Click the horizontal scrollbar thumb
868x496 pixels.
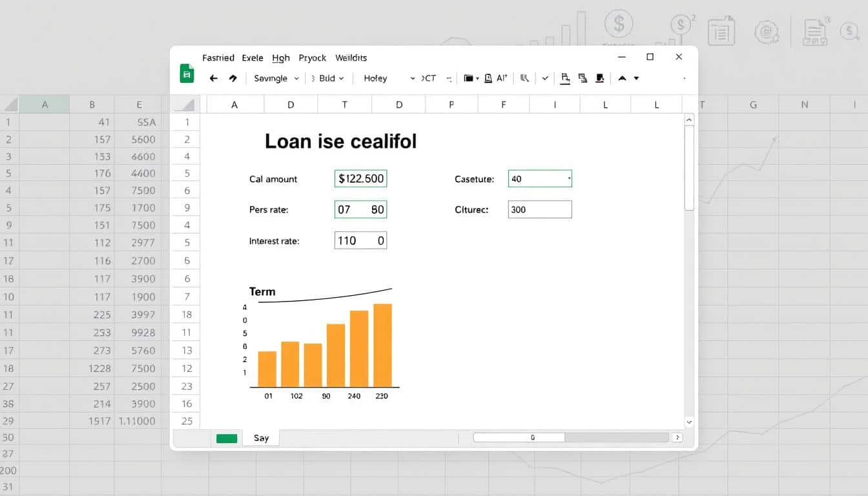(x=519, y=437)
